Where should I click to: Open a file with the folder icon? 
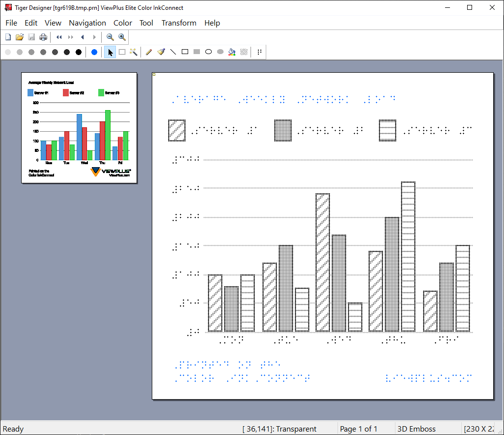click(20, 37)
